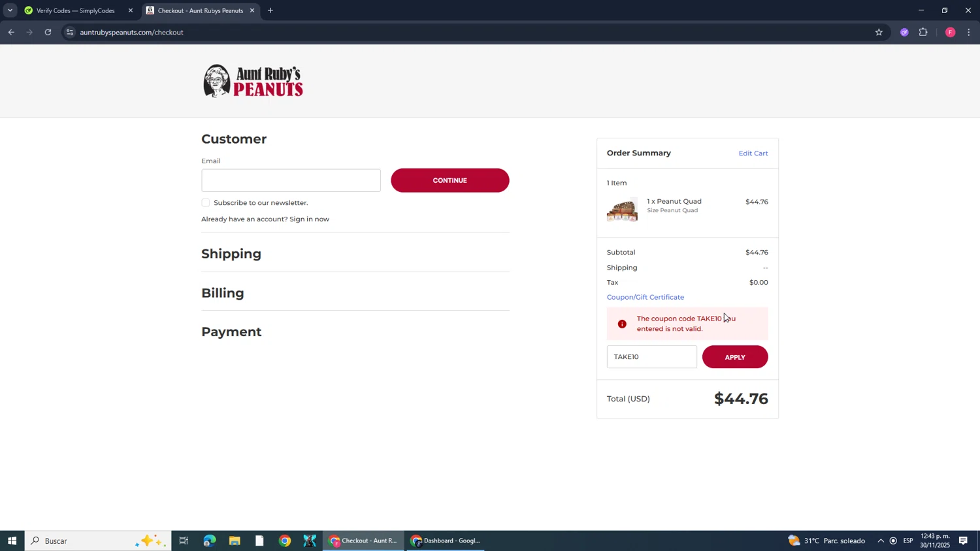This screenshot has height=551, width=980.
Task: Toggle the Coupon/Gift Certificate link
Action: pos(645,297)
